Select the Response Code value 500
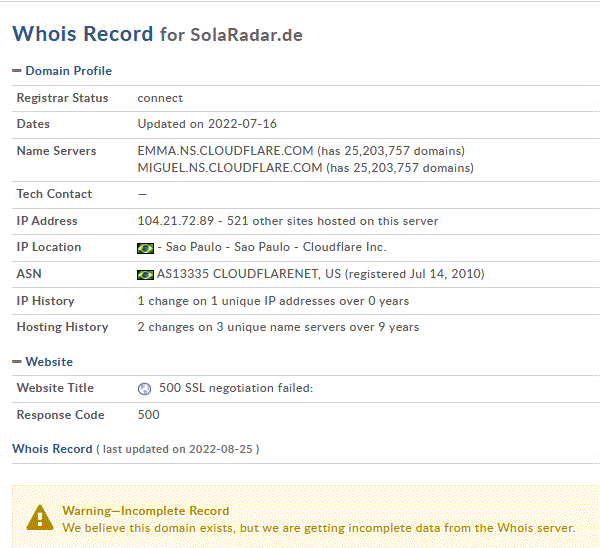The width and height of the screenshot is (600, 548). 148,415
